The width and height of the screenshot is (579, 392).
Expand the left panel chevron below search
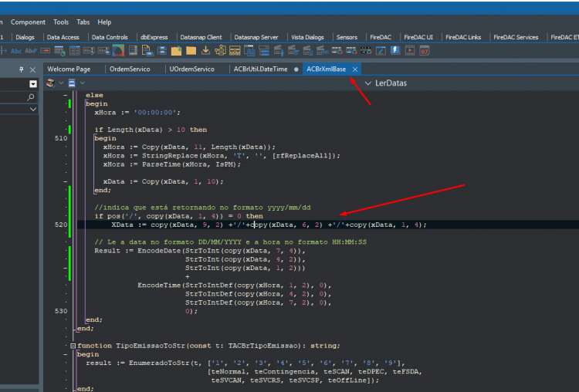pyautogui.click(x=33, y=110)
